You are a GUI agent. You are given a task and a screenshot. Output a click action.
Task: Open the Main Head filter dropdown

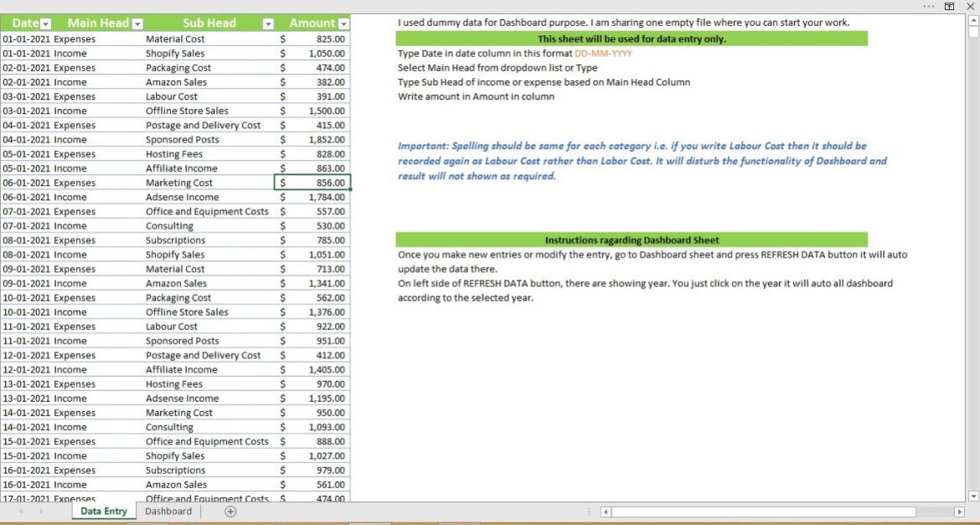click(136, 23)
